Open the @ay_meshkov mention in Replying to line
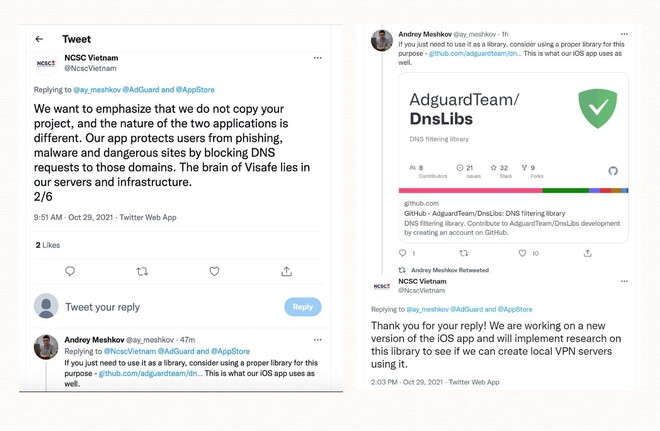Viewport: 660px width, 431px height. 97,90
